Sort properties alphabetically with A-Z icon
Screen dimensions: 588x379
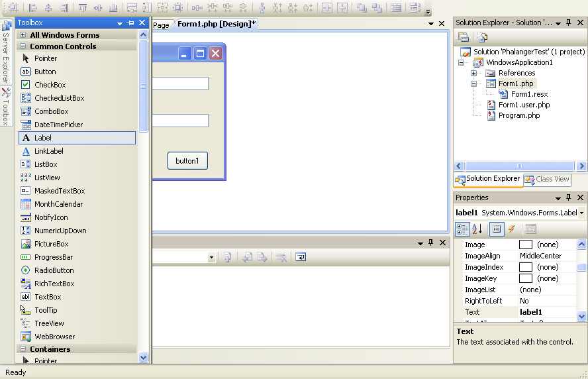point(477,229)
